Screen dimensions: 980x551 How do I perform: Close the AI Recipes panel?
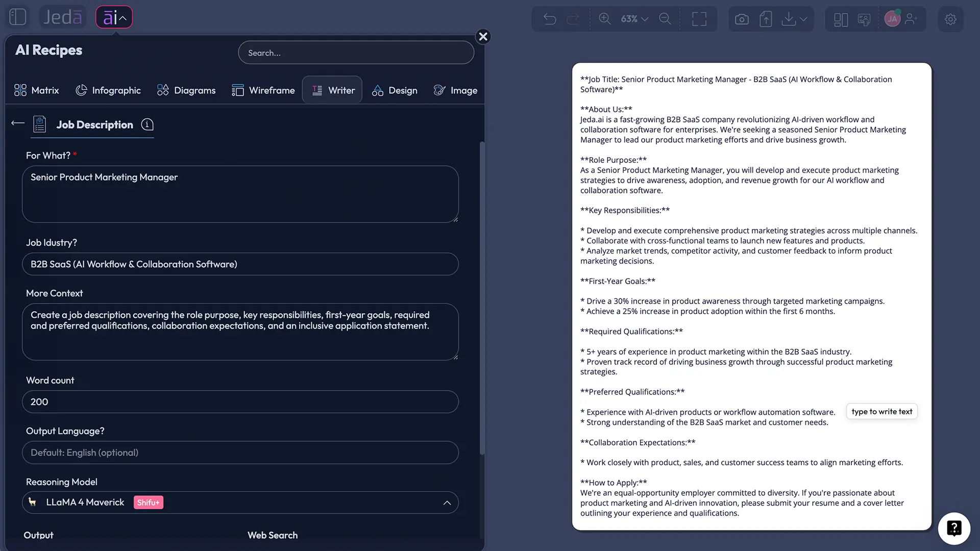tap(483, 37)
